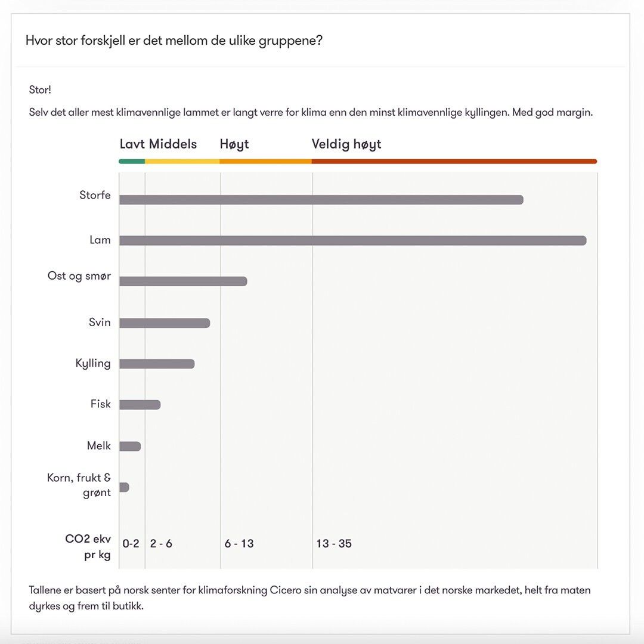This screenshot has height=644, width=644.
Task: Collapse the "Hvor stor forskjell" question header
Action: [x=174, y=41]
